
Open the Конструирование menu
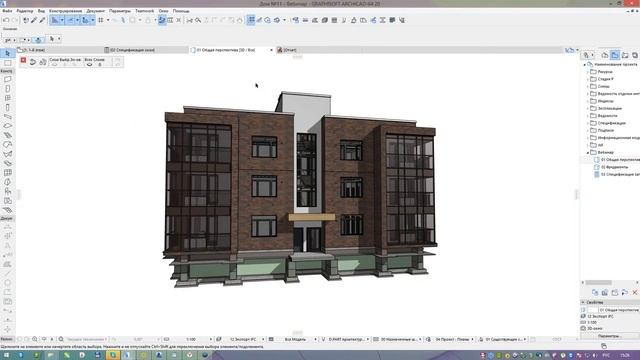coord(65,11)
